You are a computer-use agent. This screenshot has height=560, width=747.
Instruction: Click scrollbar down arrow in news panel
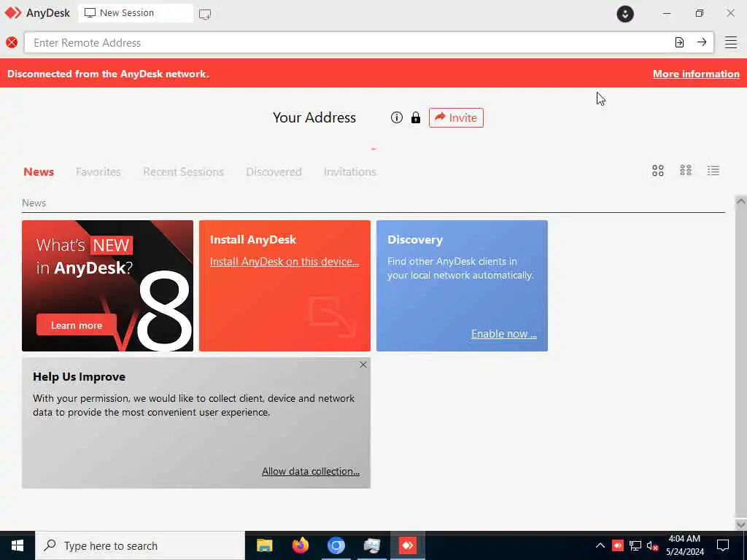[740, 524]
